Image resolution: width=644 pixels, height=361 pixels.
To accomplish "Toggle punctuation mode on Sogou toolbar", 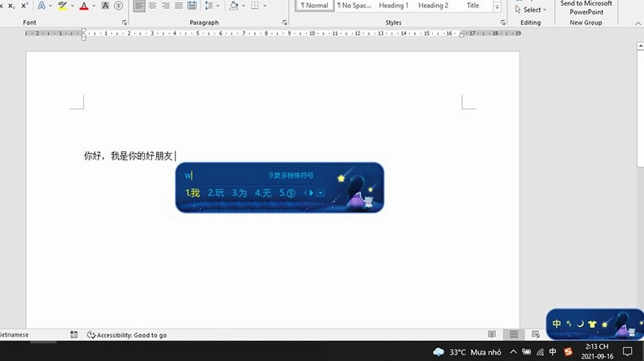I will (x=569, y=324).
